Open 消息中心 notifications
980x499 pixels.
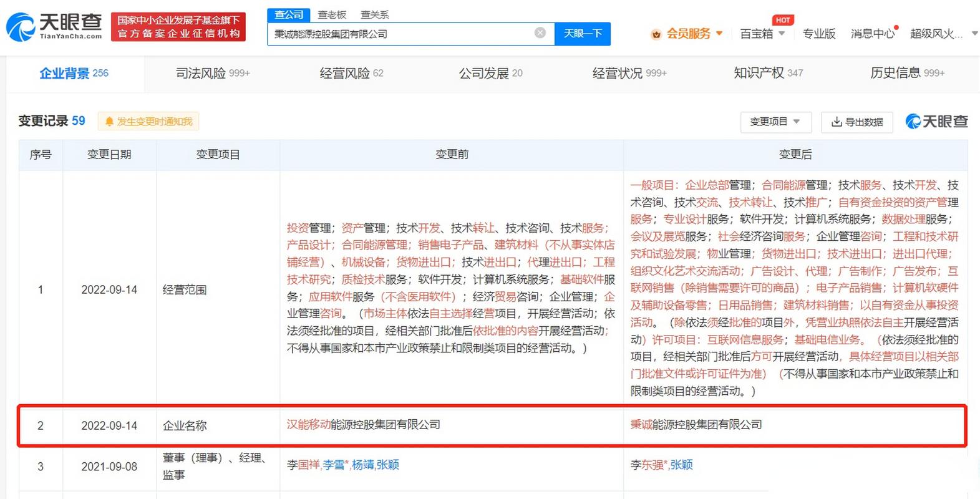click(873, 34)
